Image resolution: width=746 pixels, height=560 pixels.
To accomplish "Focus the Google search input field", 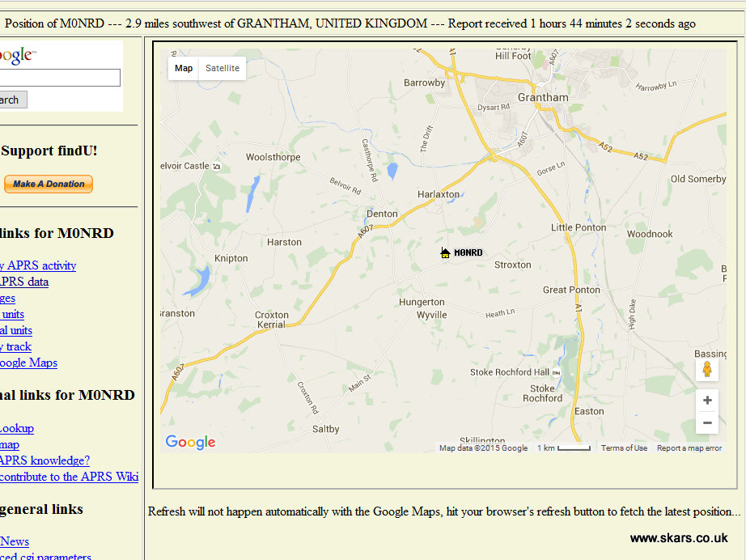I will coord(60,78).
